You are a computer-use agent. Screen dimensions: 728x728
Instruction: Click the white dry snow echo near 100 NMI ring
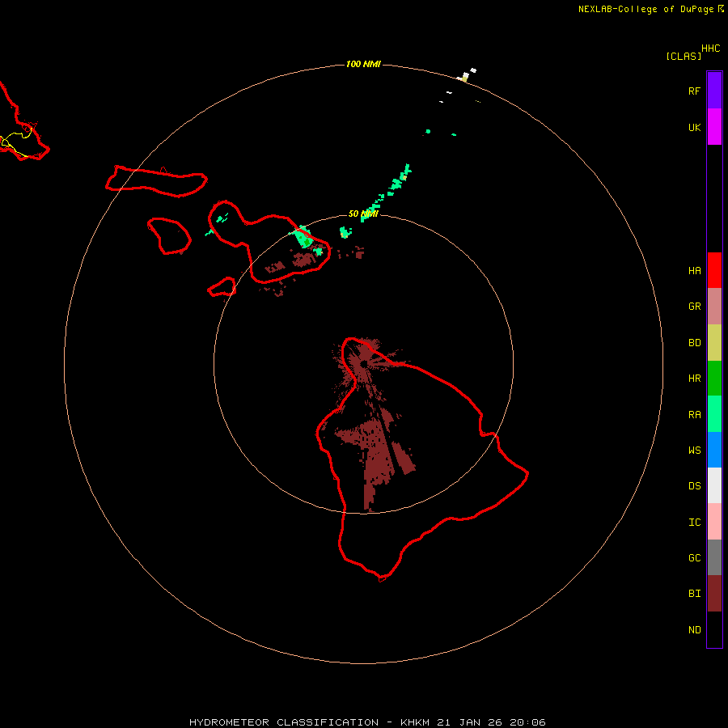[467, 76]
